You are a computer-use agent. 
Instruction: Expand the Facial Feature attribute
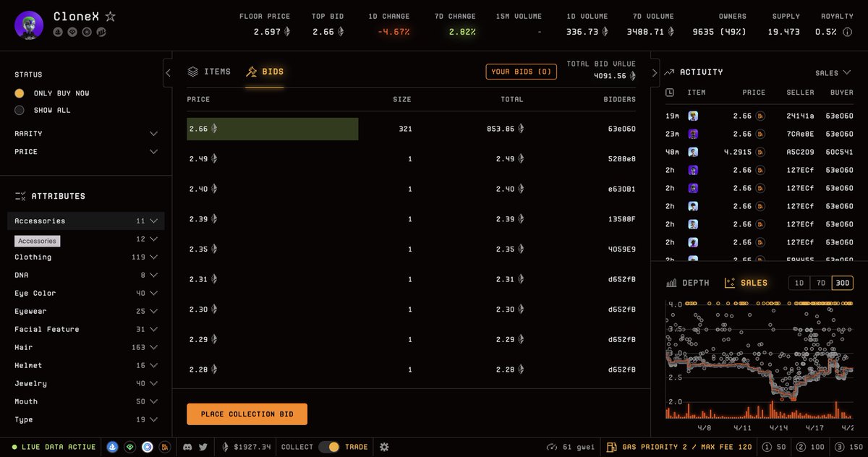[x=86, y=330]
